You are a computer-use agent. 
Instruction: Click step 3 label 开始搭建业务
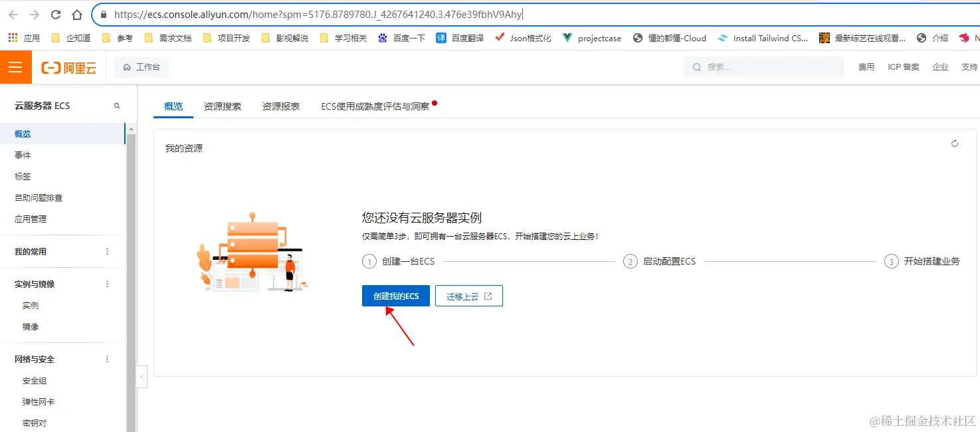click(931, 261)
